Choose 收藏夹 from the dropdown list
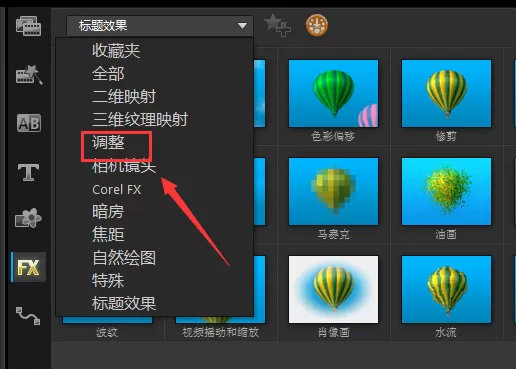Viewport: 516px width, 369px height. pos(116,51)
